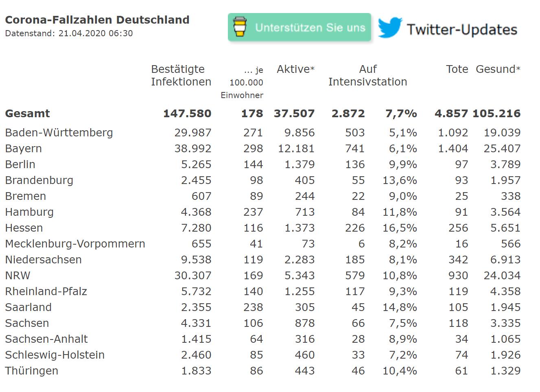
Task: Click the NRW state name
Action: (x=17, y=276)
